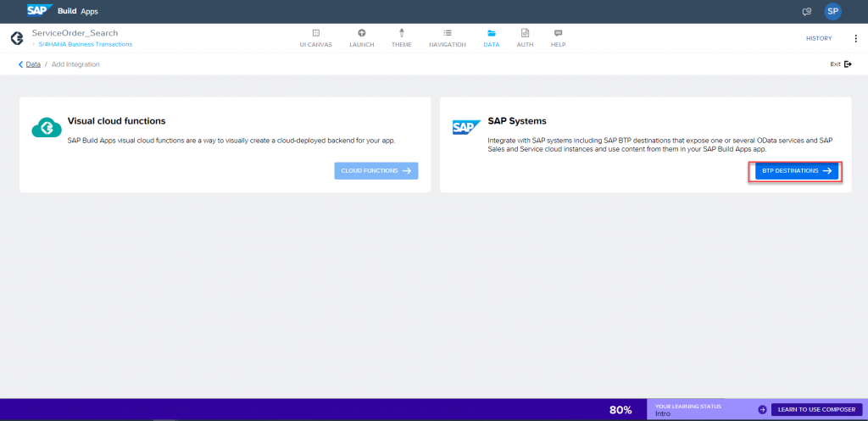Click the SAP Systems logo icon
This screenshot has height=421, width=868.
[467, 128]
